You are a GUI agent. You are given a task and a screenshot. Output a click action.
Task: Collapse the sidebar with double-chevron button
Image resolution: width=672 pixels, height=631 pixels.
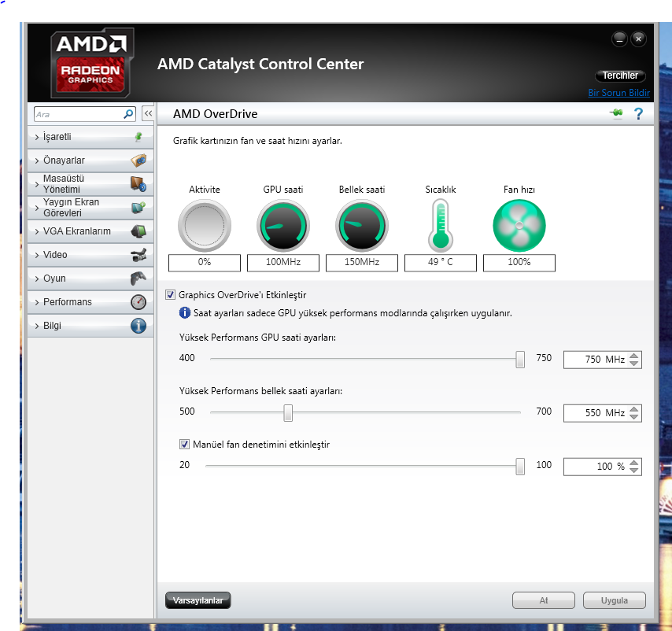pos(148,113)
